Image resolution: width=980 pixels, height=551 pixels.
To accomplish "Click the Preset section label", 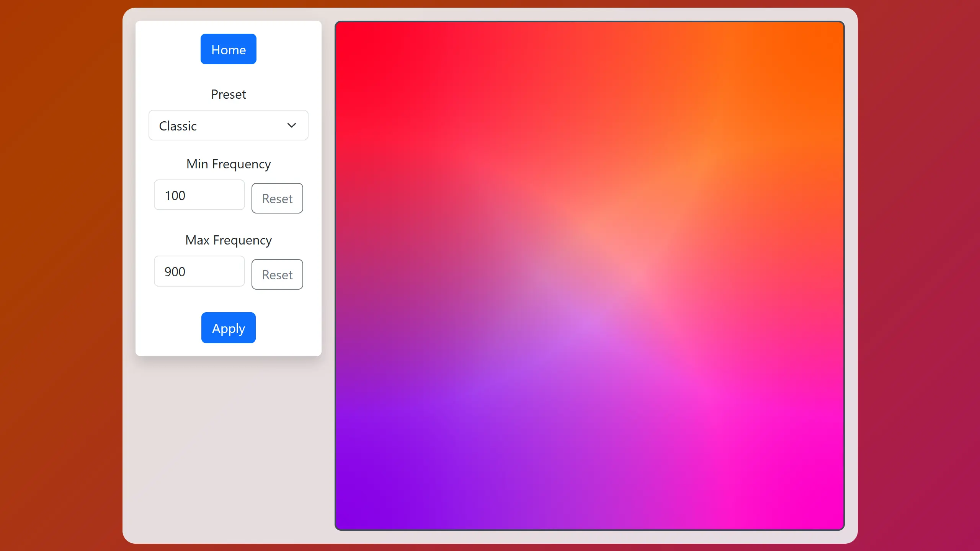I will click(228, 94).
